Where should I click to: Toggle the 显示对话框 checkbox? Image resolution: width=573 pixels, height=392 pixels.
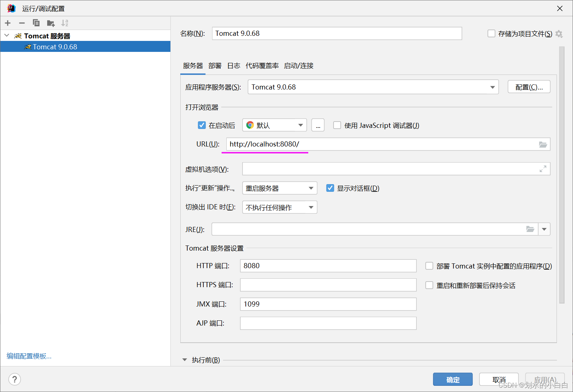tap(330, 188)
